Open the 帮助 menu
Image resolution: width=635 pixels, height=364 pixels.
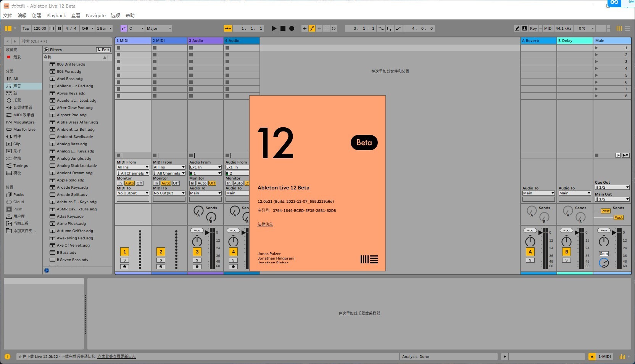click(x=130, y=16)
